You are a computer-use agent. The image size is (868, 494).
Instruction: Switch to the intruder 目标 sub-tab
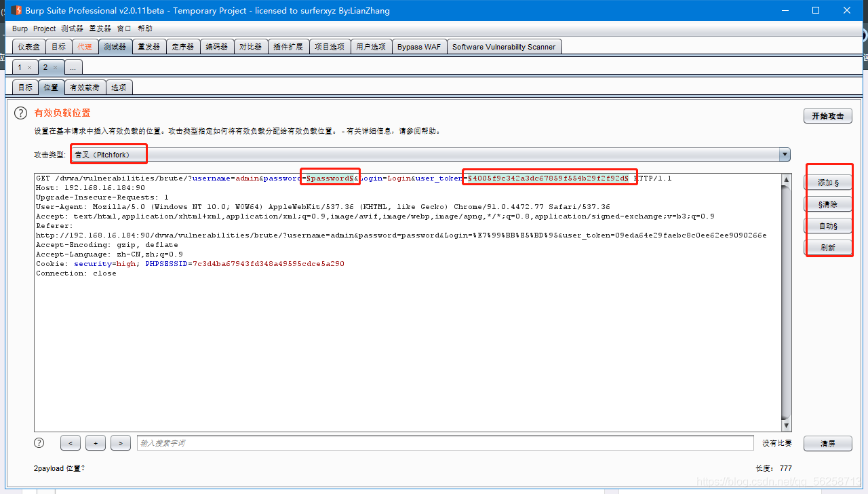(25, 88)
